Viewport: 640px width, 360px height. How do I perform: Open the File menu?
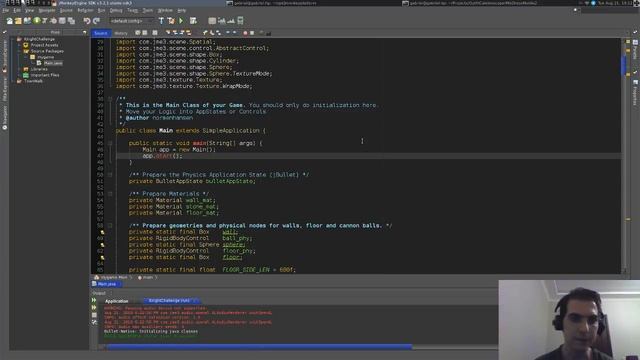pos(5,10)
